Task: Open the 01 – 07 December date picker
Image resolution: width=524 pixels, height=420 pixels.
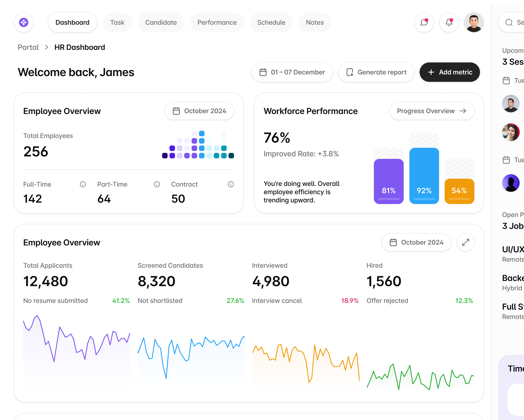Action: [292, 72]
